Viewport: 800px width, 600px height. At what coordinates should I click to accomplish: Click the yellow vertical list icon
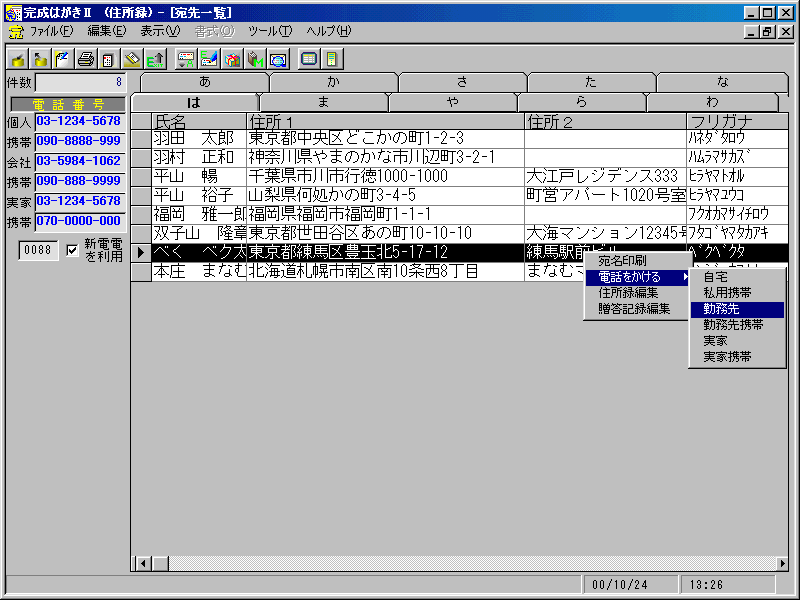coord(332,59)
